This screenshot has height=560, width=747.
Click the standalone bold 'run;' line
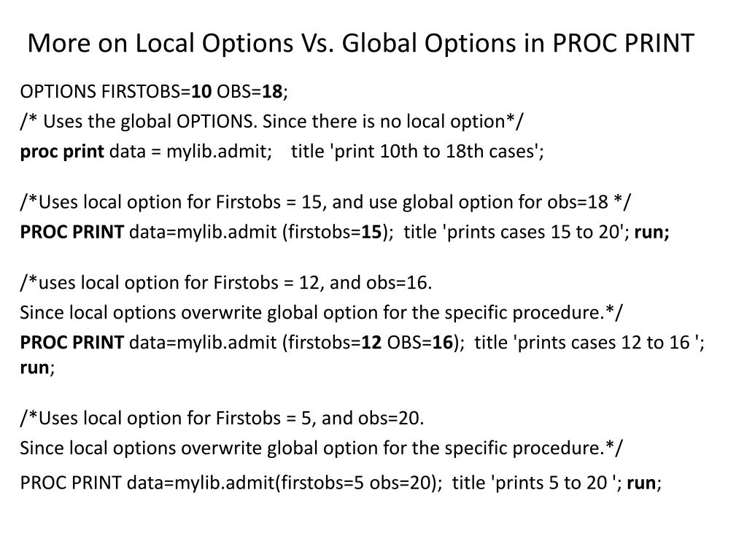[x=38, y=367]
